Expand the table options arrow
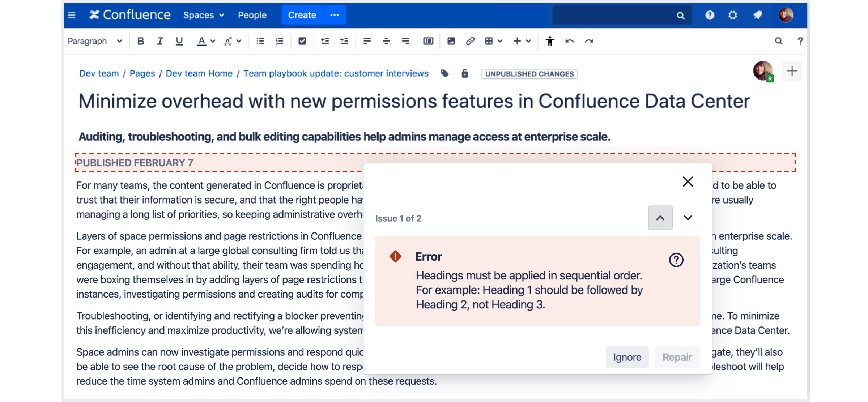This screenshot has height=402, width=868. click(500, 41)
